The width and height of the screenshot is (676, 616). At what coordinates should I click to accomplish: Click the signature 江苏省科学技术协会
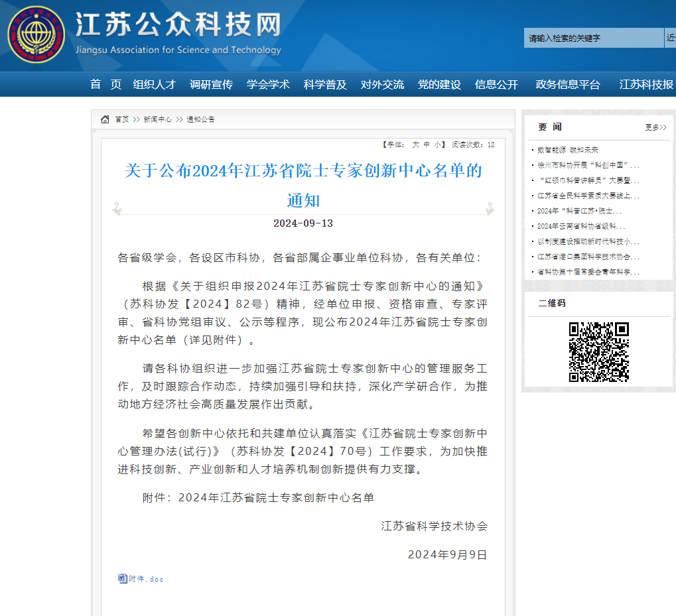tap(434, 526)
